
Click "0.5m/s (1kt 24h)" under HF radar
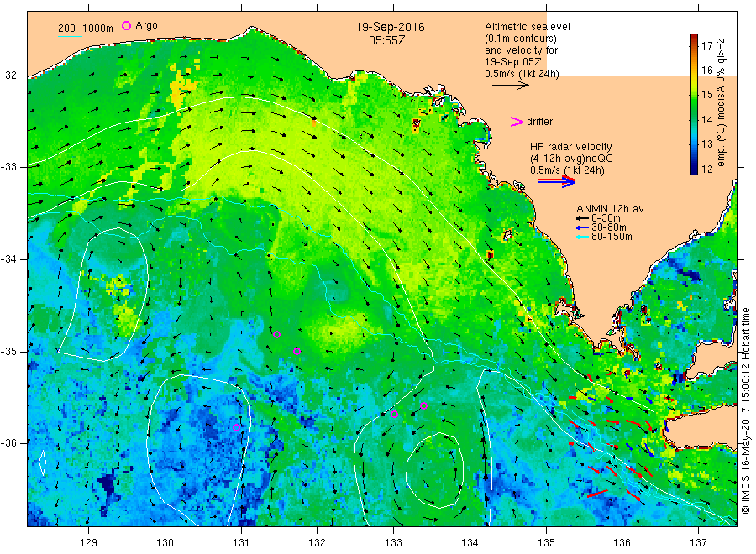(x=567, y=170)
